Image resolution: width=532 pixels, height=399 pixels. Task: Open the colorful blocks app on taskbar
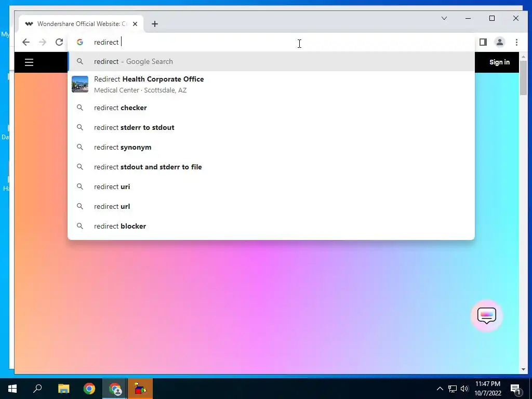point(140,389)
